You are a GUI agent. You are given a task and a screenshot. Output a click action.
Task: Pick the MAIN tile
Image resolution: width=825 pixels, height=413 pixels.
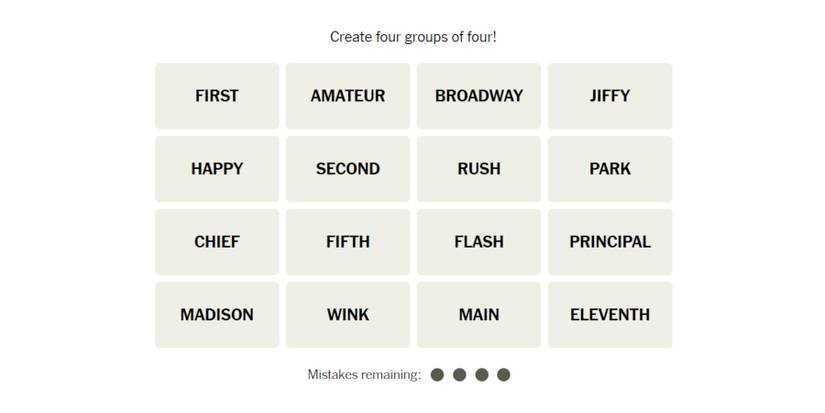479,315
